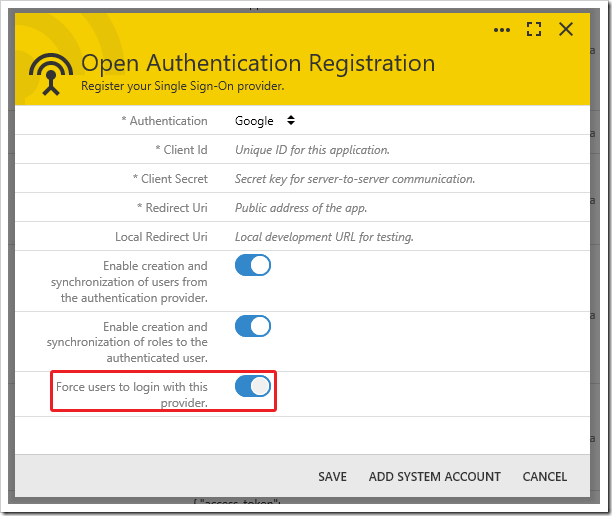Click the '* Authentication' field label
Viewport: 612px width, 516px height.
pos(164,121)
